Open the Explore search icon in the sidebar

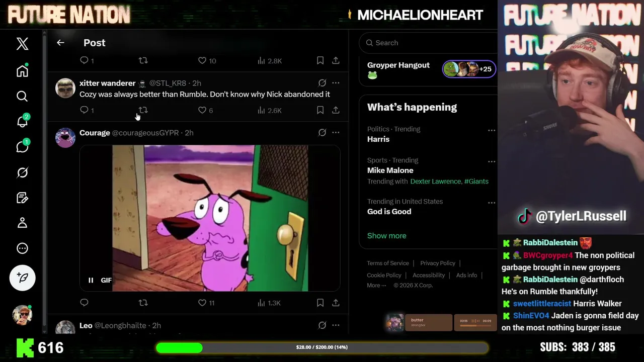22,96
